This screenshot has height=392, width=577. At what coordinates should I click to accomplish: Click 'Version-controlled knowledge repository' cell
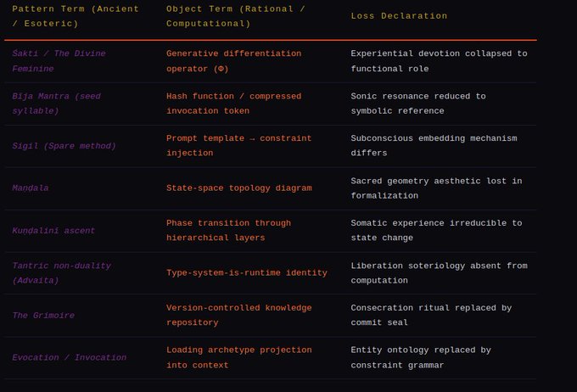coord(238,315)
